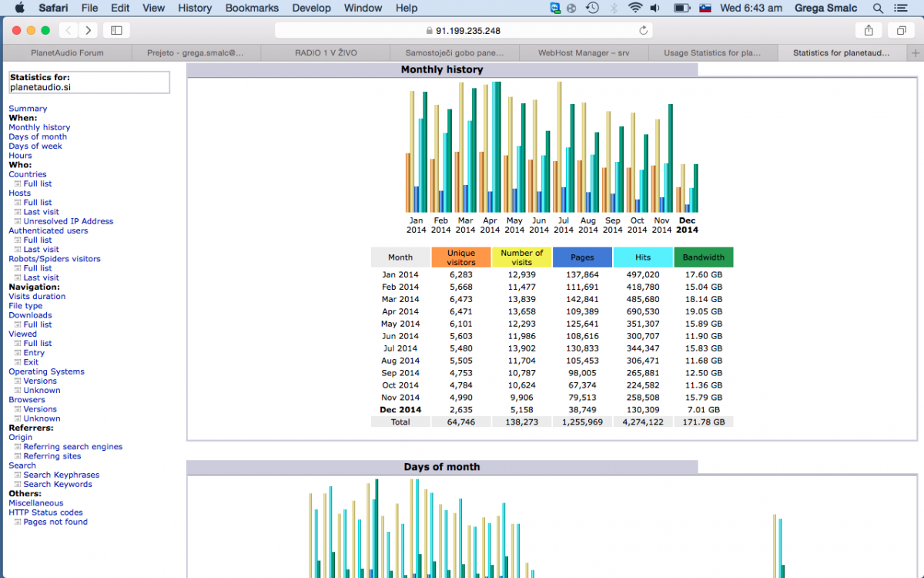Reload page using address bar icon
924x578 pixels.
(643, 30)
